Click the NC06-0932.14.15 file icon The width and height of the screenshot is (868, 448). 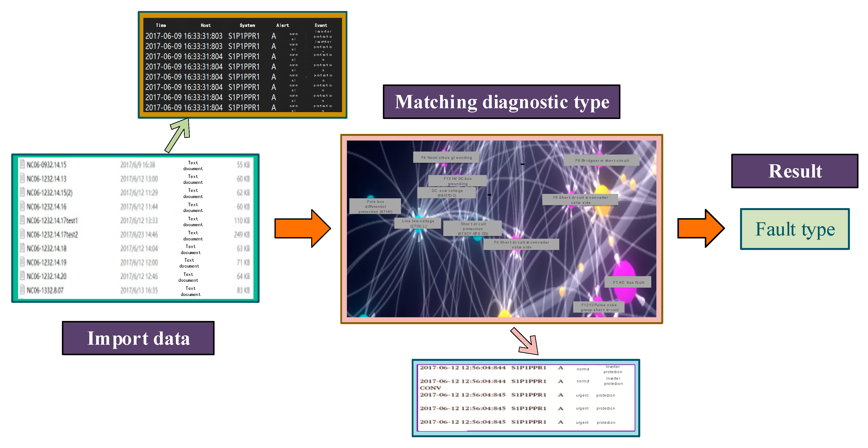coord(22,164)
